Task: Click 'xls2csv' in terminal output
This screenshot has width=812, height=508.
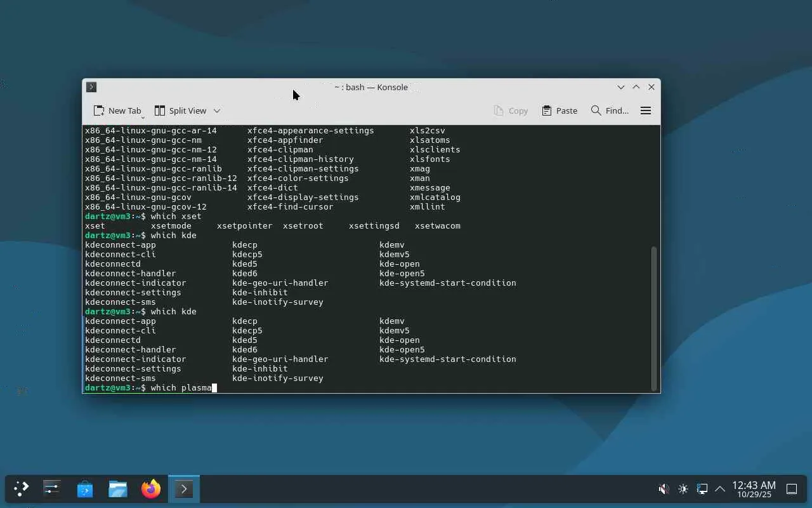Action: 428,131
